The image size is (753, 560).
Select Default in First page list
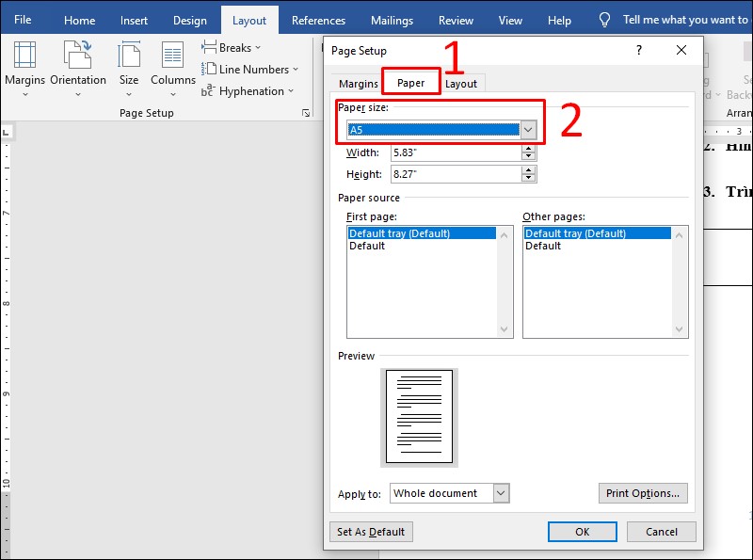[367, 246]
